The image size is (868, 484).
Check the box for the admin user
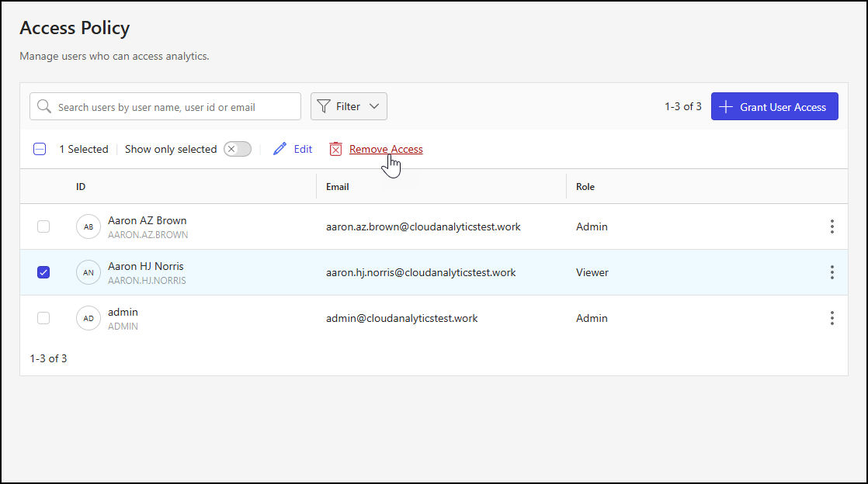tap(43, 318)
